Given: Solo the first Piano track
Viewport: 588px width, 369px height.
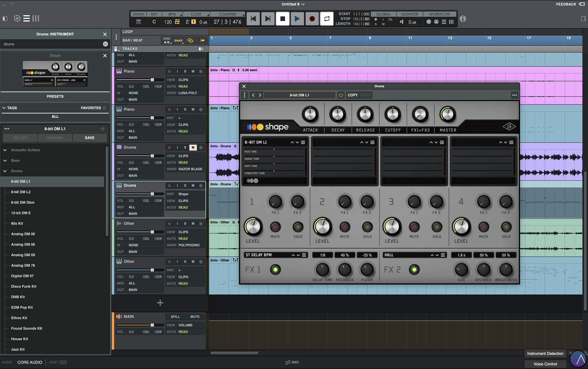Looking at the screenshot, I should coord(185,71).
